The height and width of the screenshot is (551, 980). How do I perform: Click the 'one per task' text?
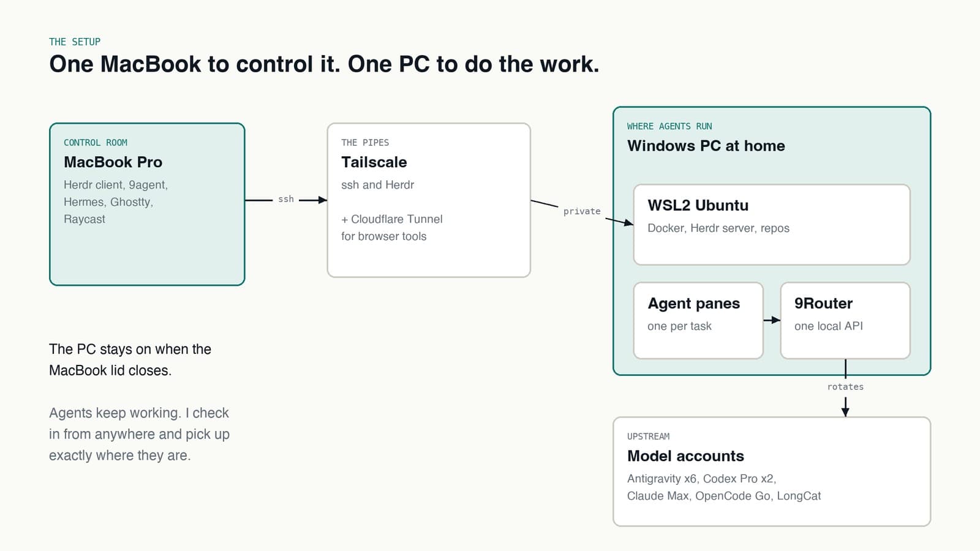679,326
